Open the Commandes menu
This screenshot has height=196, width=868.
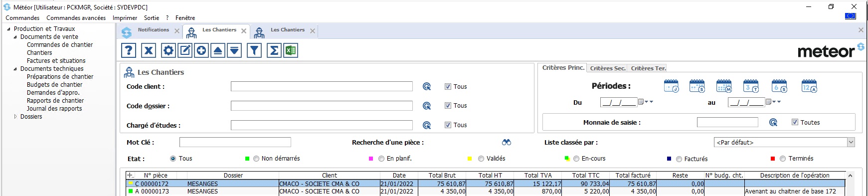click(x=22, y=18)
